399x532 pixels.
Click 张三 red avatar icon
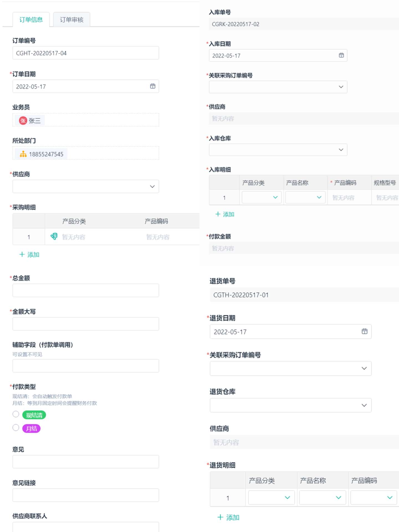(x=23, y=121)
